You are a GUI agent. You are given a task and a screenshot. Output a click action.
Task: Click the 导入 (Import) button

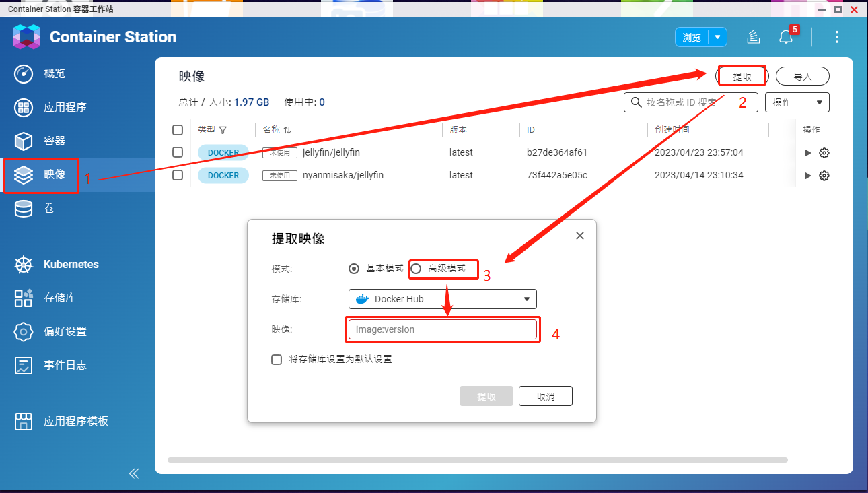802,75
